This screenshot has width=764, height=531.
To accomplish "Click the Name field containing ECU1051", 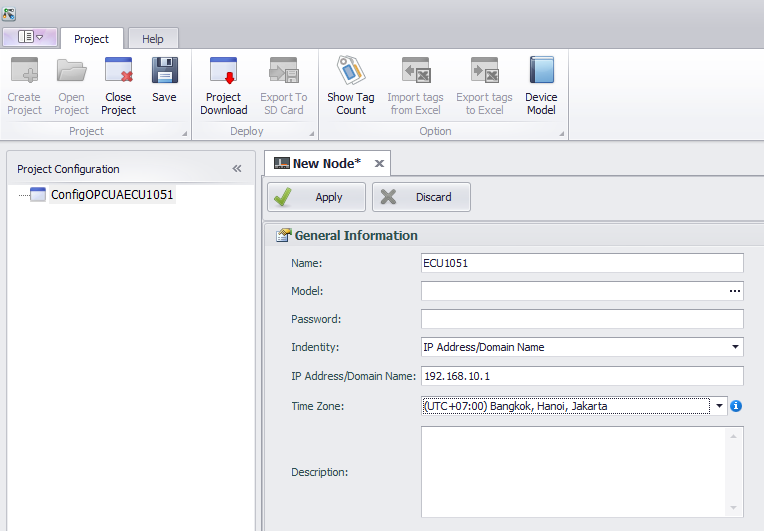I will click(582, 263).
